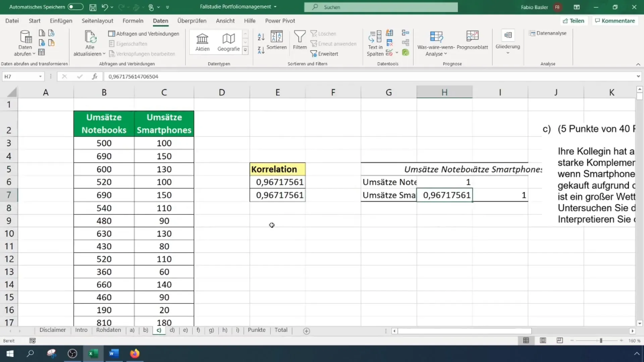Click the macro recording status bar icon
This screenshot has width=644, height=362.
[33, 341]
